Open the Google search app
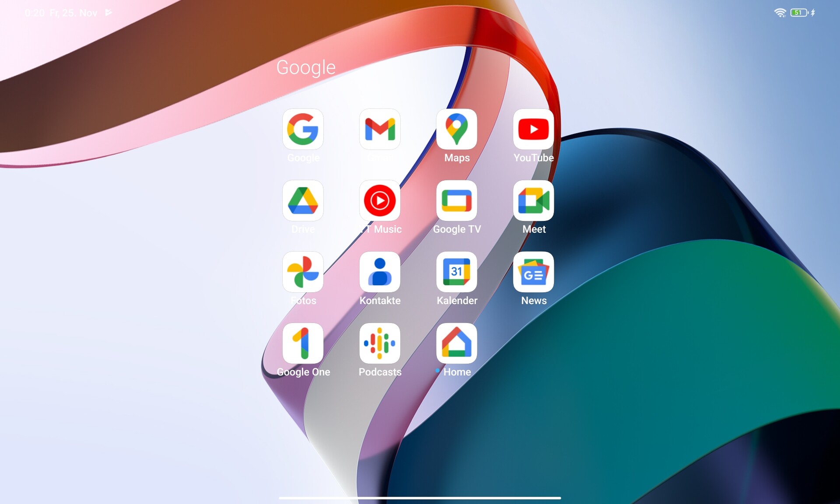The width and height of the screenshot is (840, 504). [303, 129]
